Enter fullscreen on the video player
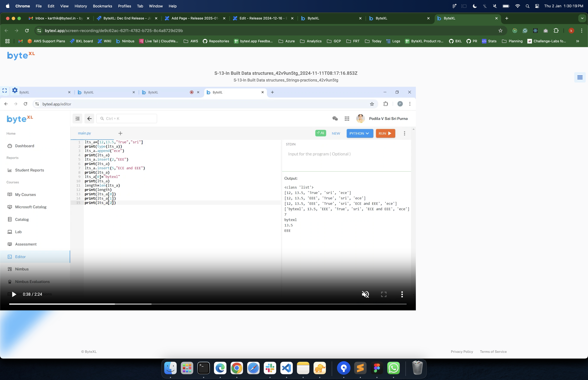The width and height of the screenshot is (588, 380). coord(384,294)
